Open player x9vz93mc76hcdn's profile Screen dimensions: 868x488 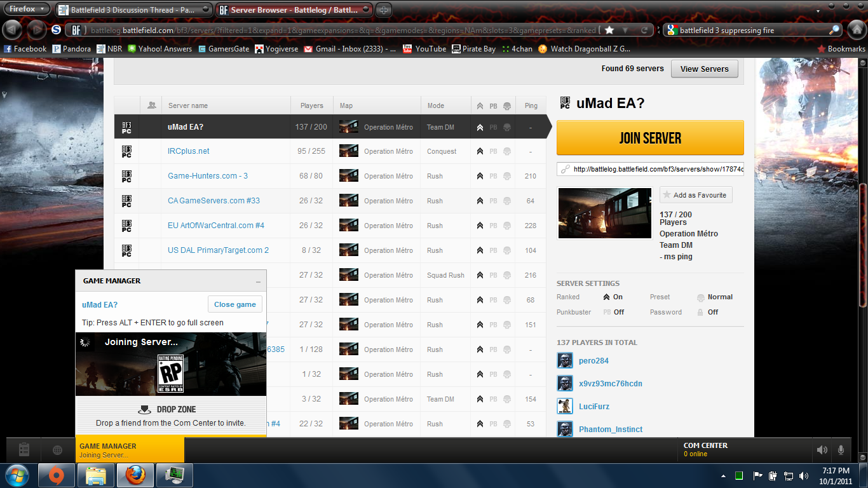pyautogui.click(x=611, y=384)
